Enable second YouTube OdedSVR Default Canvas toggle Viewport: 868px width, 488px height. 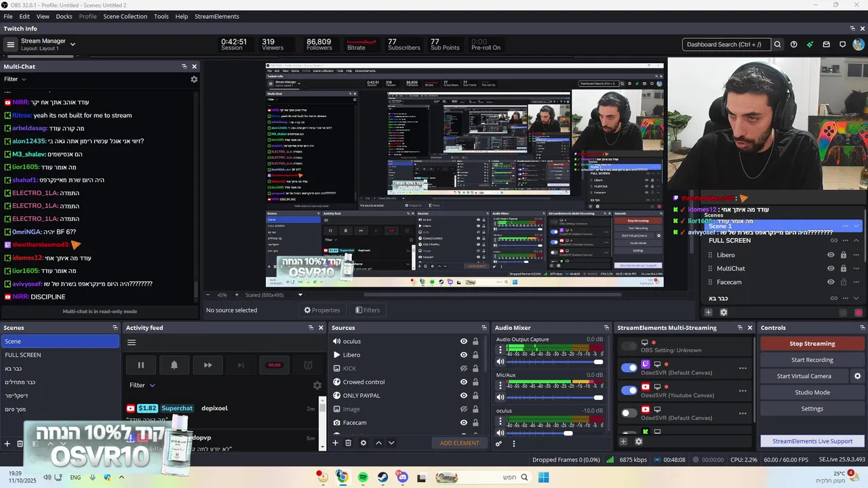point(629,413)
